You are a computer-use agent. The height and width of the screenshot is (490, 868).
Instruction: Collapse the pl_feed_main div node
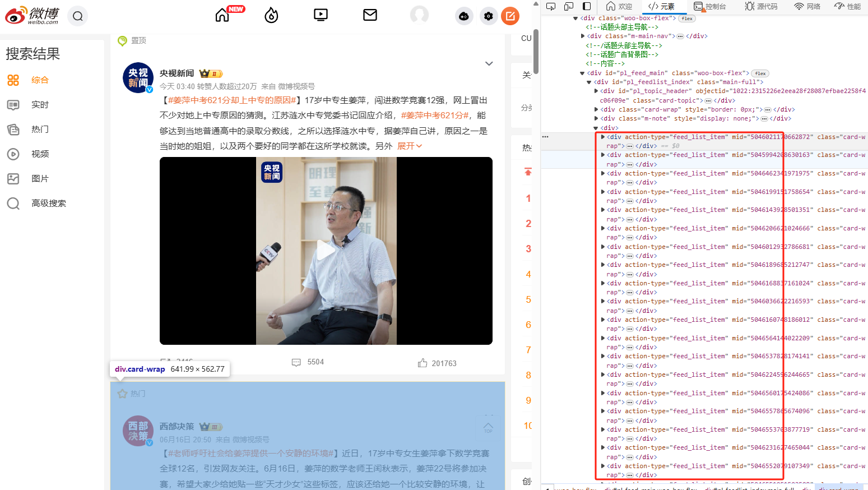click(x=582, y=73)
